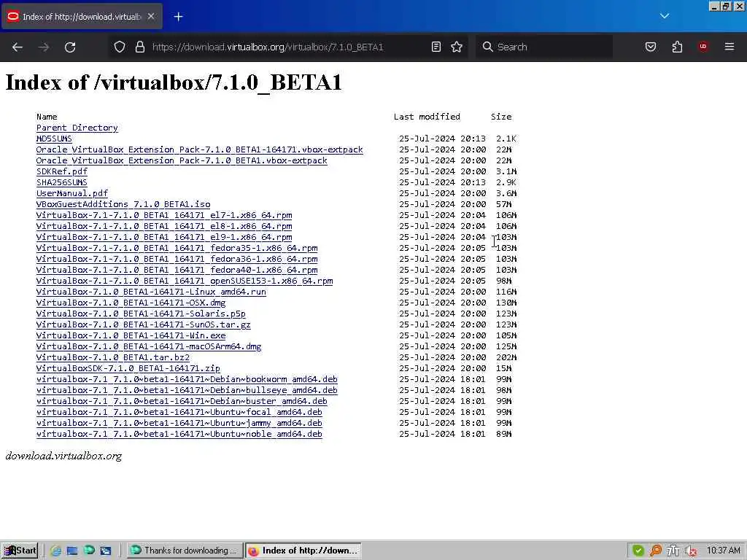
Task: Open SHA256SUMS link
Action: 62,182
